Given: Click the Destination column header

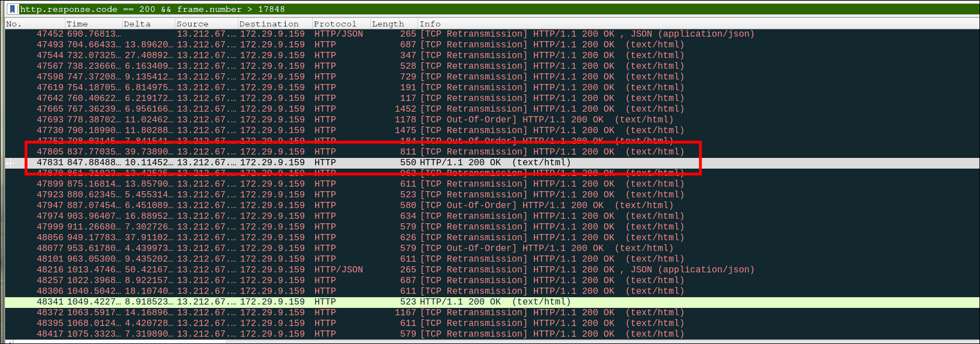Looking at the screenshot, I should (275, 24).
